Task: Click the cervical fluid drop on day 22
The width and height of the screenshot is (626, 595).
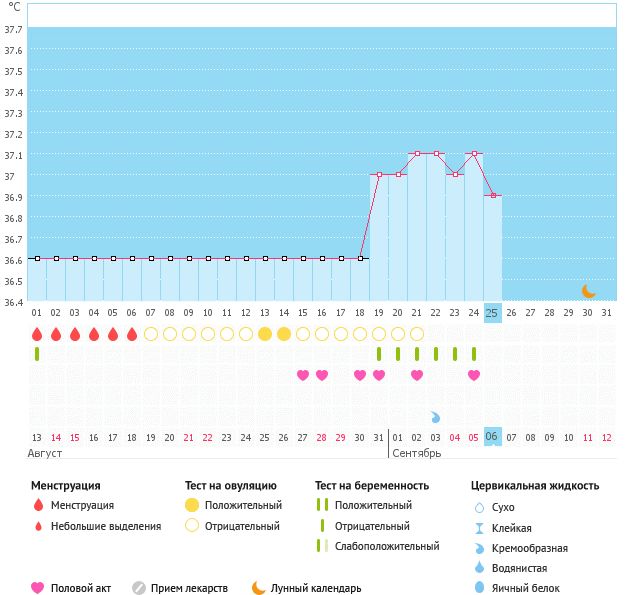Action: pyautogui.click(x=436, y=416)
